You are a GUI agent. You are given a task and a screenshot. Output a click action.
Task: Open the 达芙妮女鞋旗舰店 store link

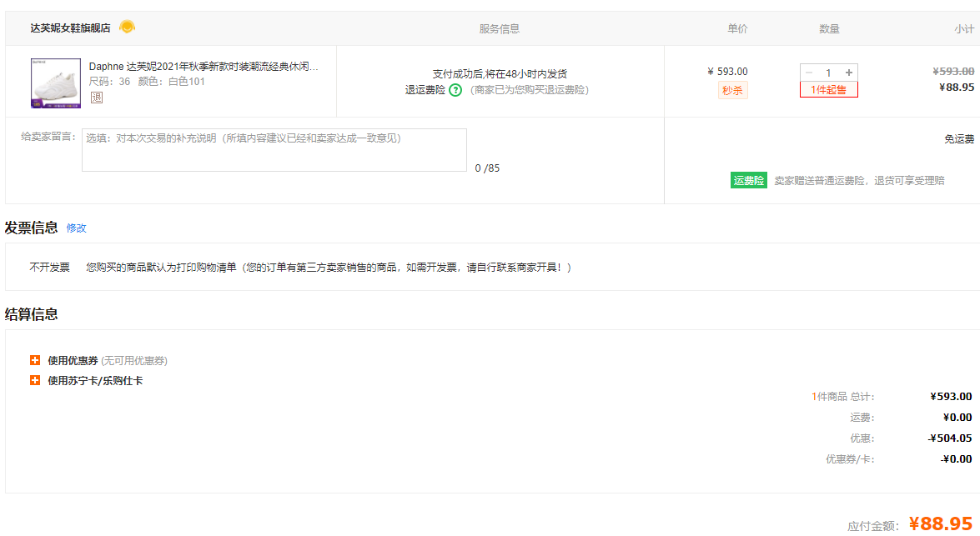[70, 28]
